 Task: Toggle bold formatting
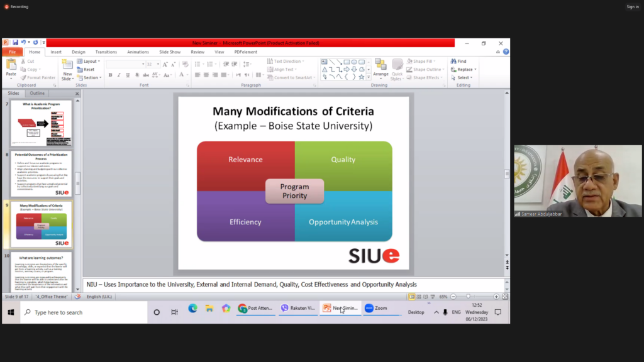[x=110, y=75]
